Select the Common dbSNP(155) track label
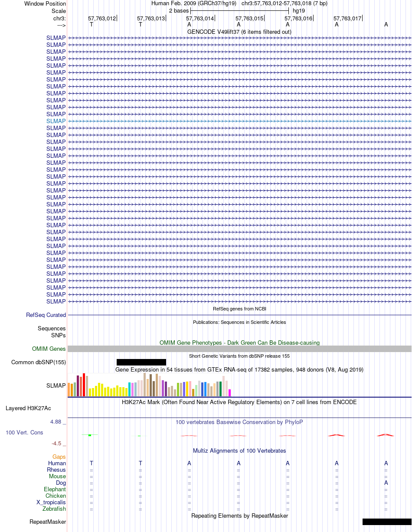Viewport: 412px width, 532px height. [39, 362]
